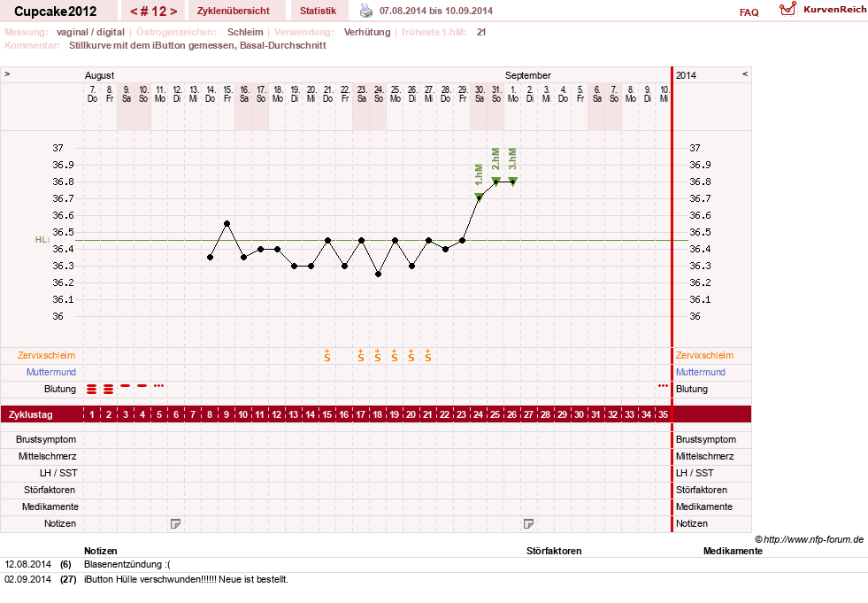
Task: Open the Statistik tab
Action: tap(318, 12)
